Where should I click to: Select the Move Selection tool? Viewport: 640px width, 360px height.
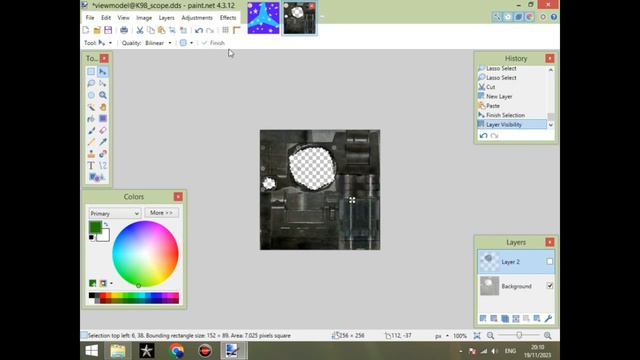103,83
